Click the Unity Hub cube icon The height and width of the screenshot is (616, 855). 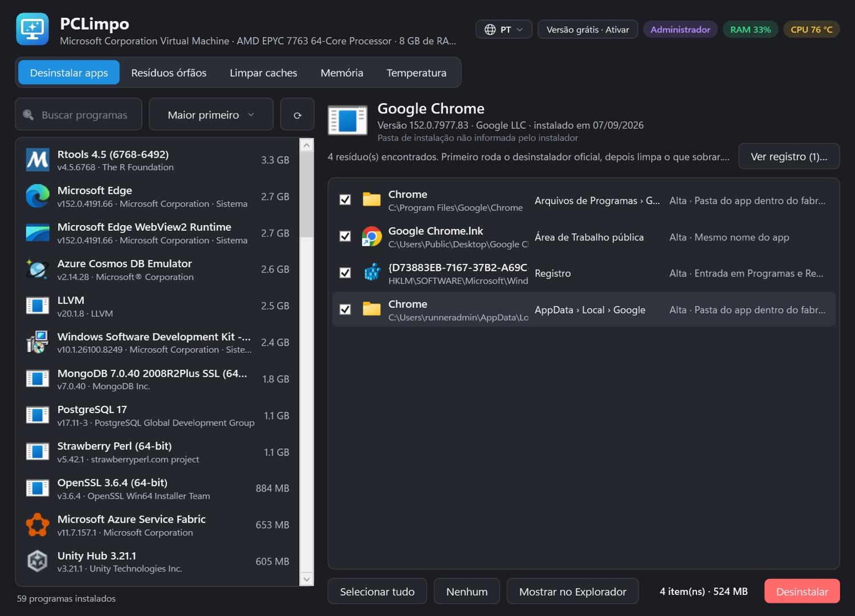pos(38,561)
